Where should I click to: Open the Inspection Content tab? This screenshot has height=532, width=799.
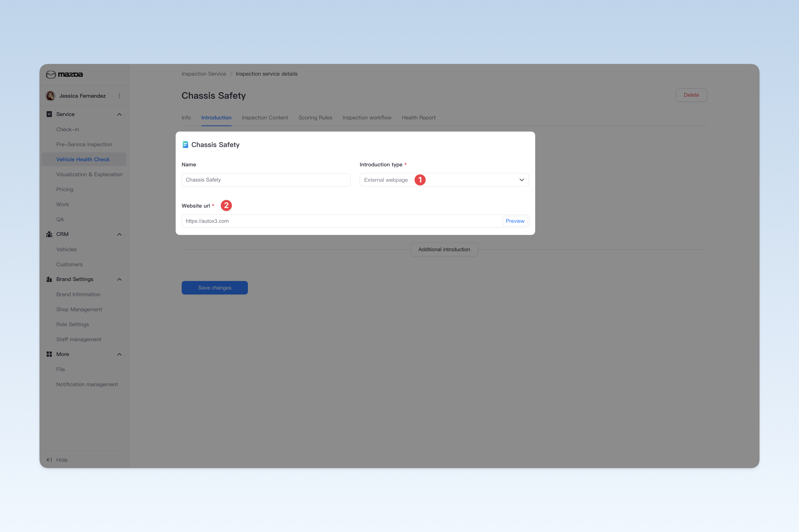[x=265, y=117]
